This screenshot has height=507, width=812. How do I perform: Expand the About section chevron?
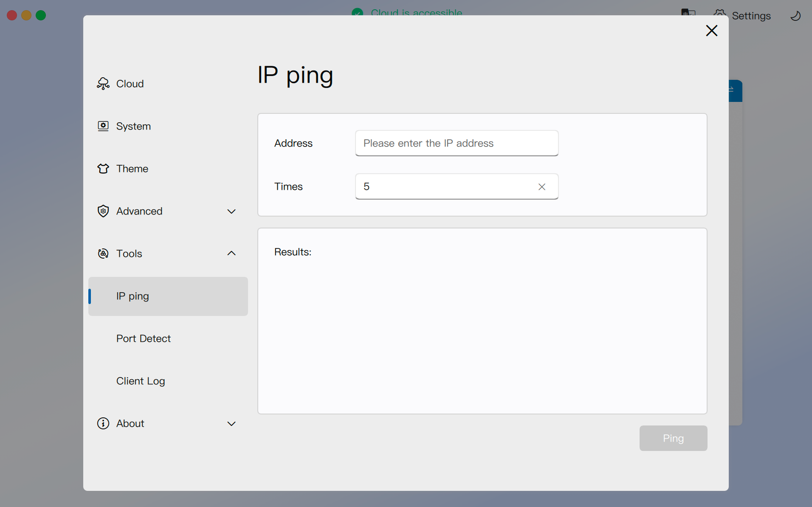(x=231, y=424)
